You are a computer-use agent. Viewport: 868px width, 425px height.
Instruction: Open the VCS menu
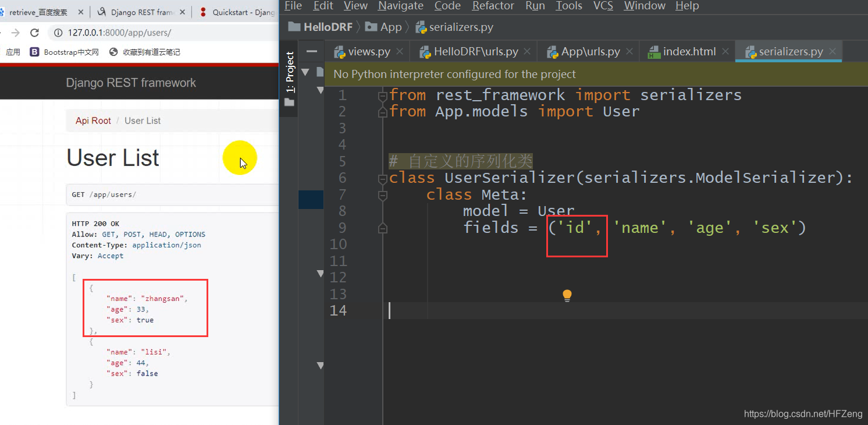click(603, 6)
